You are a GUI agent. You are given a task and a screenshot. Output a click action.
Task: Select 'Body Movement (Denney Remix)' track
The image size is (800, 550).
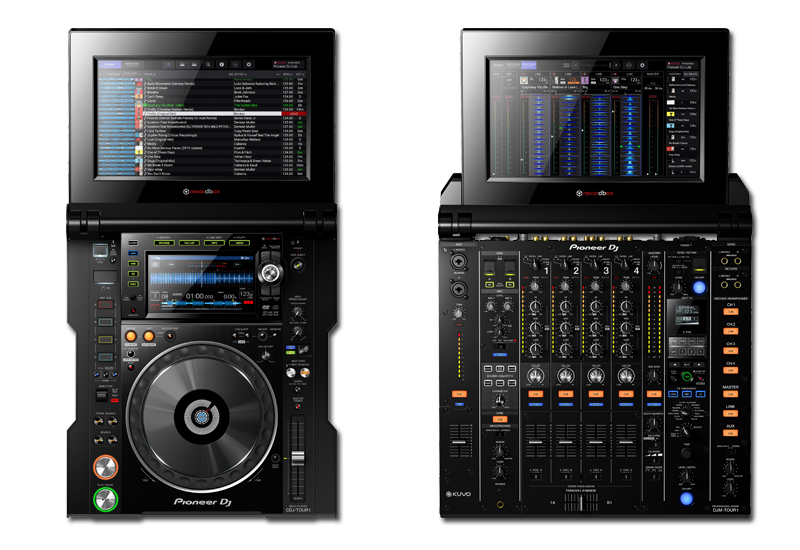pyautogui.click(x=171, y=84)
